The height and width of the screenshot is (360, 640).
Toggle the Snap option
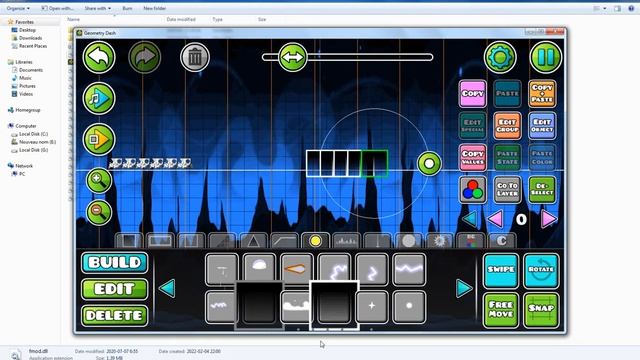pos(541,309)
